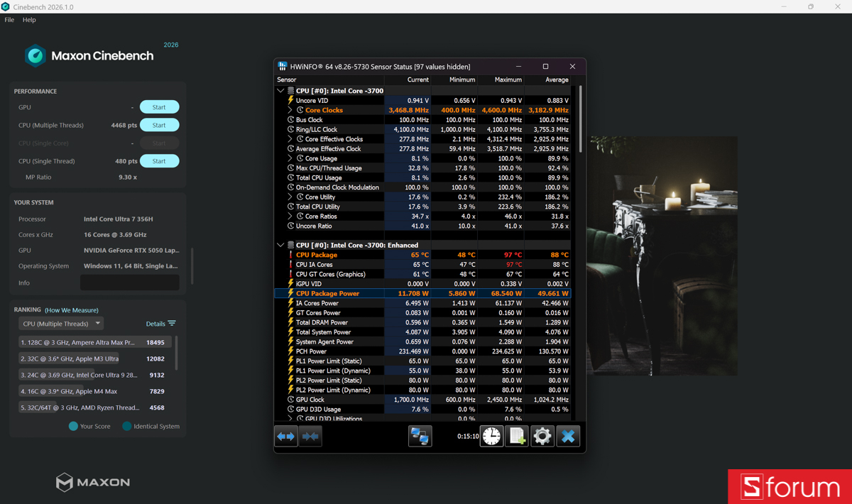Expand the Core Effective Clocks row
The width and height of the screenshot is (852, 504).
pyautogui.click(x=290, y=139)
